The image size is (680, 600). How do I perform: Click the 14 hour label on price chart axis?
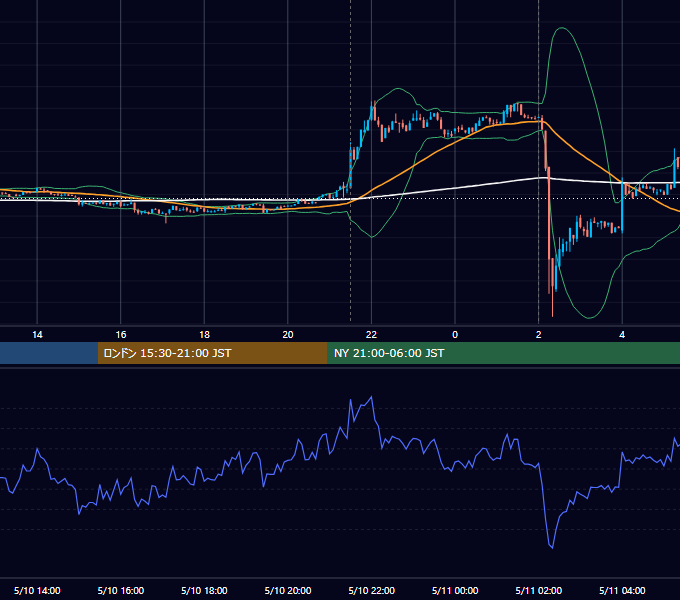pos(37,335)
